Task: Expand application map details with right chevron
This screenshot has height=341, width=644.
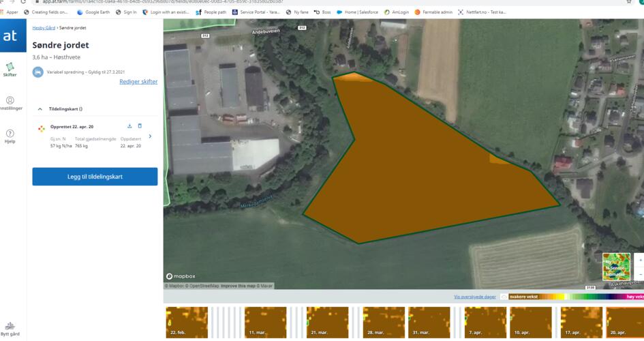Action: click(150, 136)
